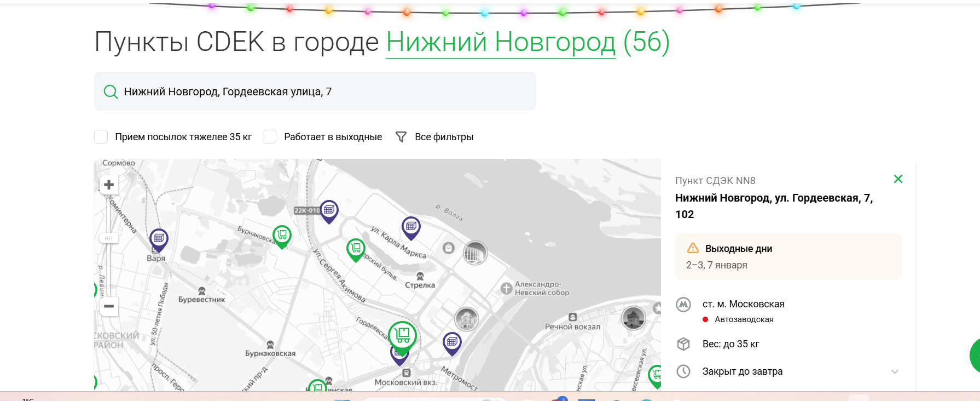980x401 pixels.
Task: Select the purple parcel locker marker near 22К-010
Action: [329, 211]
